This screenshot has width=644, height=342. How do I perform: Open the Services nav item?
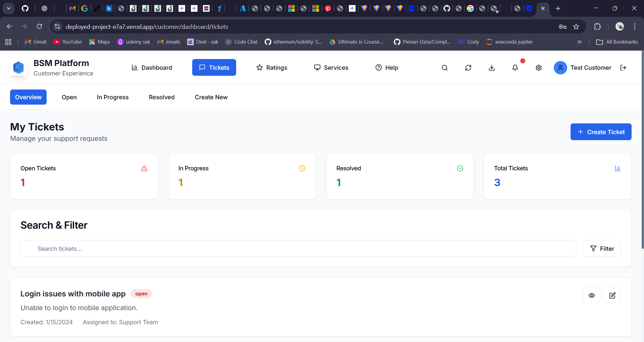pyautogui.click(x=331, y=67)
